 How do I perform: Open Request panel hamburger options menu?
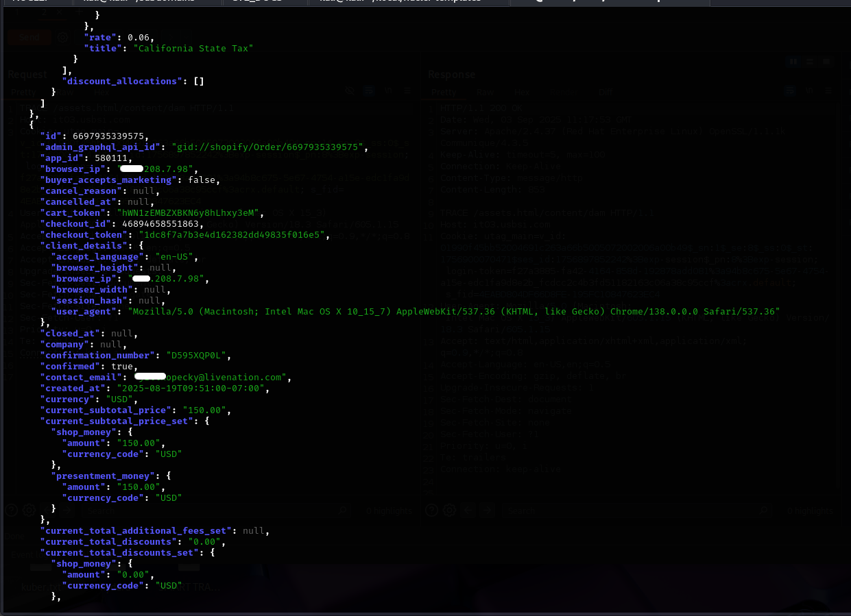(x=407, y=91)
